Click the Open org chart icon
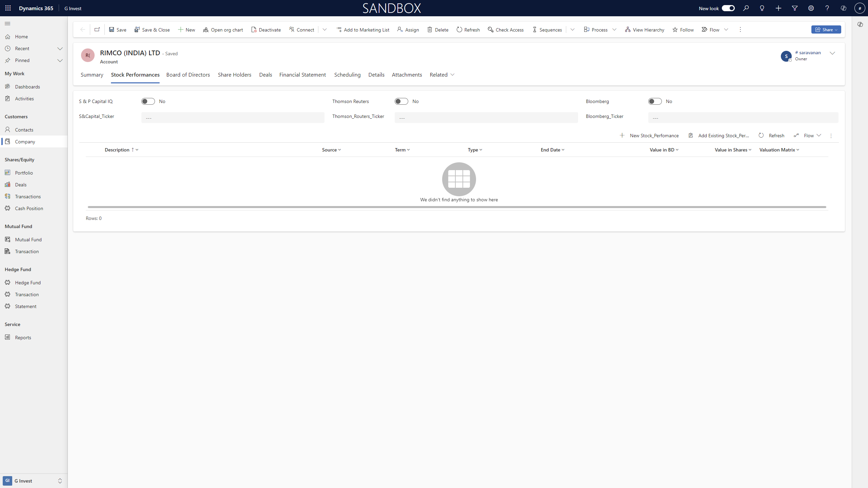Image resolution: width=868 pixels, height=488 pixels. pos(206,30)
